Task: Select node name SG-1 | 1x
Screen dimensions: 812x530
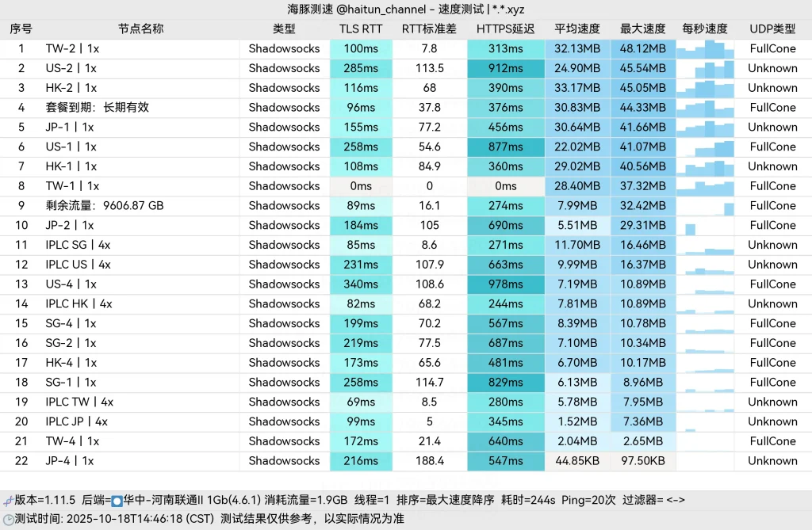Action: [x=71, y=383]
